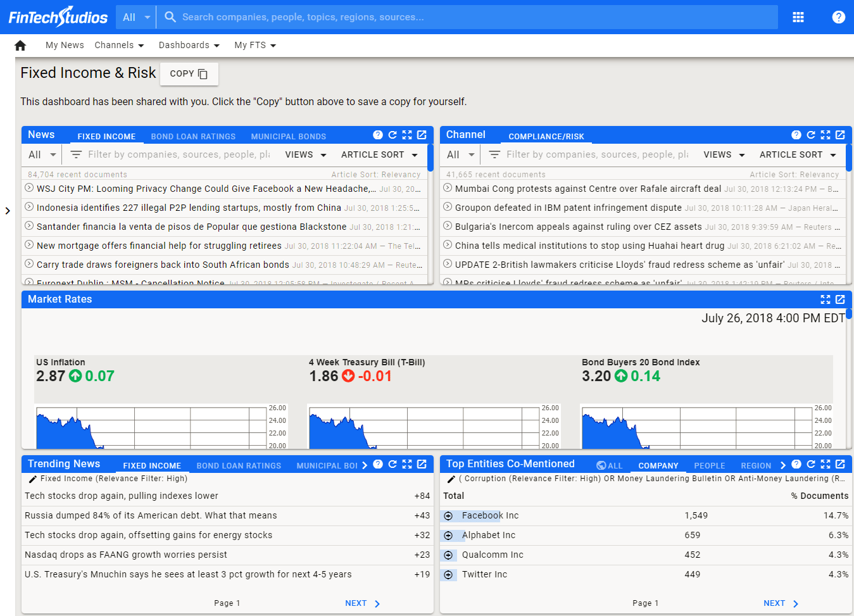This screenshot has height=616, width=854.
Task: Select the People tab in Top Entities
Action: (x=710, y=465)
